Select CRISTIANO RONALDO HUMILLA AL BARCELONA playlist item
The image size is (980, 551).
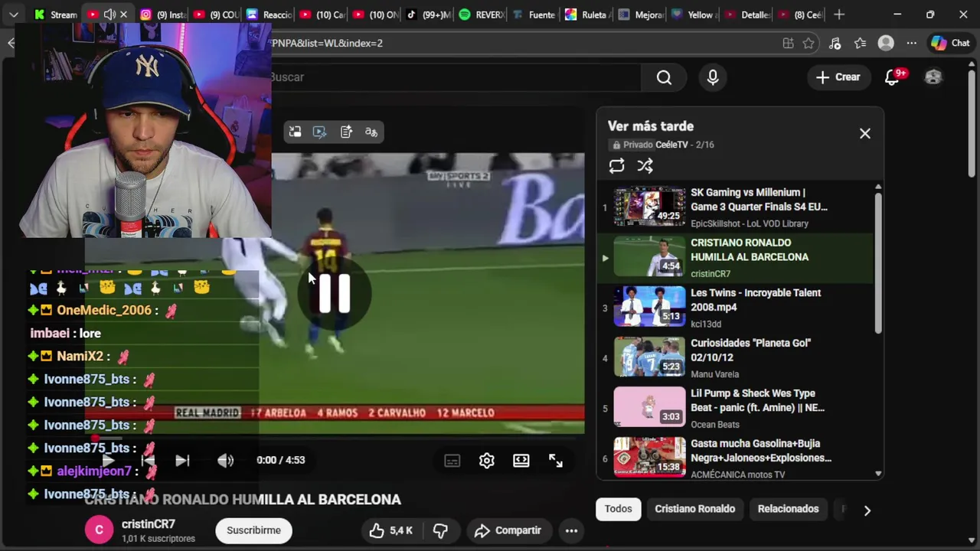point(736,258)
